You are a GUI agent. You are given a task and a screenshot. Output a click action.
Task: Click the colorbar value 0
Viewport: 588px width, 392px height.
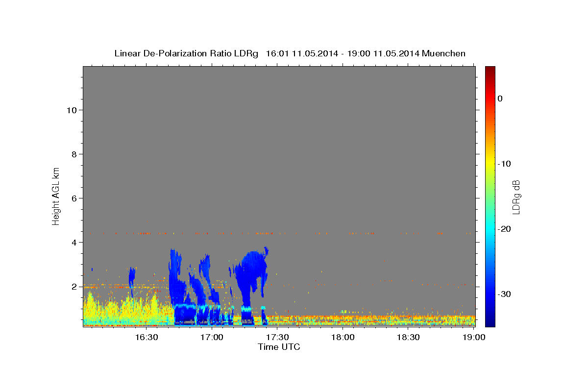500,98
